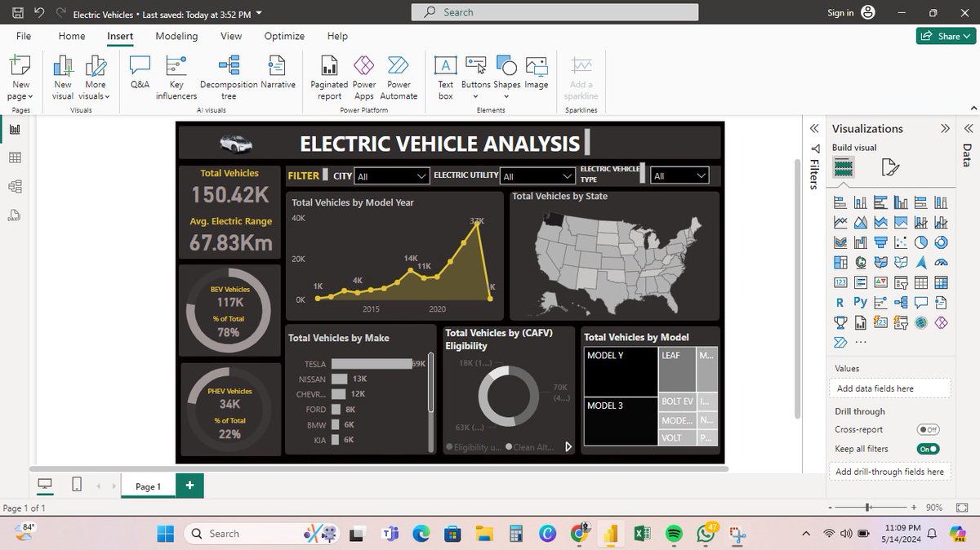Switch to mobile layout view
Viewport: 980px width, 550px height.
point(76,486)
